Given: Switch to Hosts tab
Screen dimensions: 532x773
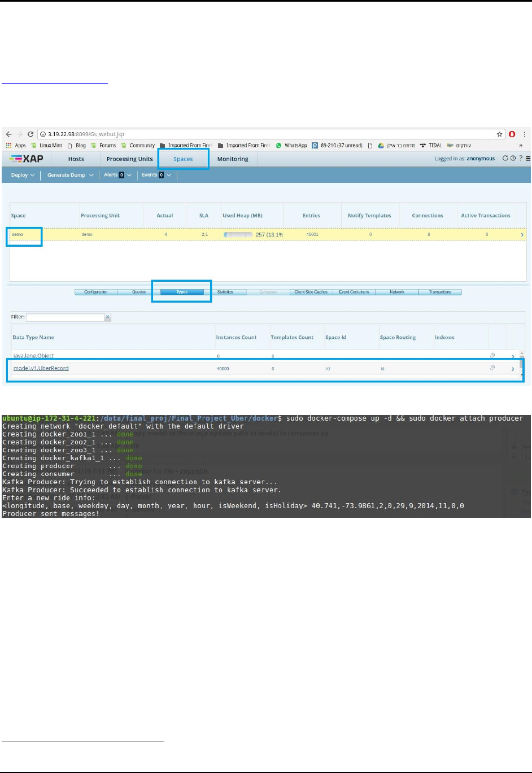Looking at the screenshot, I should [x=76, y=159].
